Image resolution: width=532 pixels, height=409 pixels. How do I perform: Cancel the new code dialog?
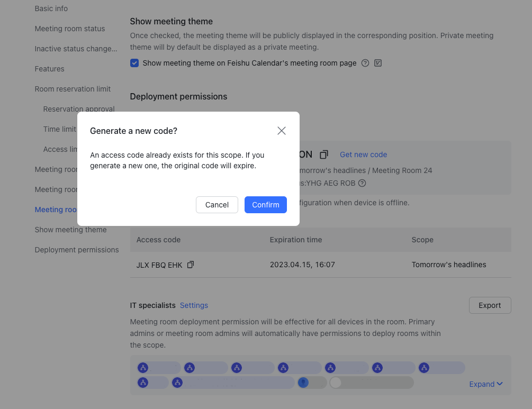pyautogui.click(x=217, y=205)
